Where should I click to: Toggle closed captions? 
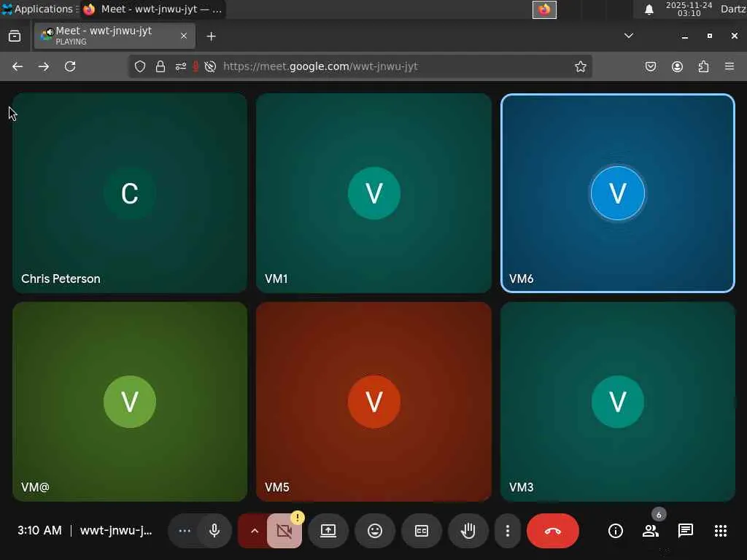422,531
